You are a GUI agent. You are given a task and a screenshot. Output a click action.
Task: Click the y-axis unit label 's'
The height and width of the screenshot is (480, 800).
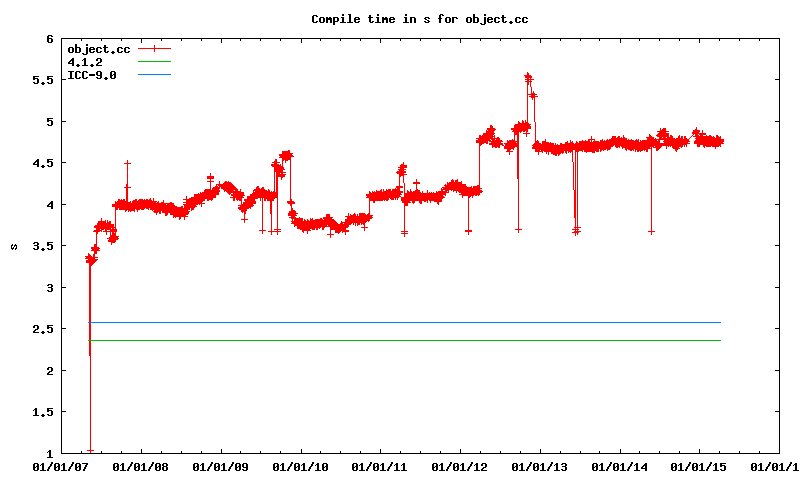point(13,246)
